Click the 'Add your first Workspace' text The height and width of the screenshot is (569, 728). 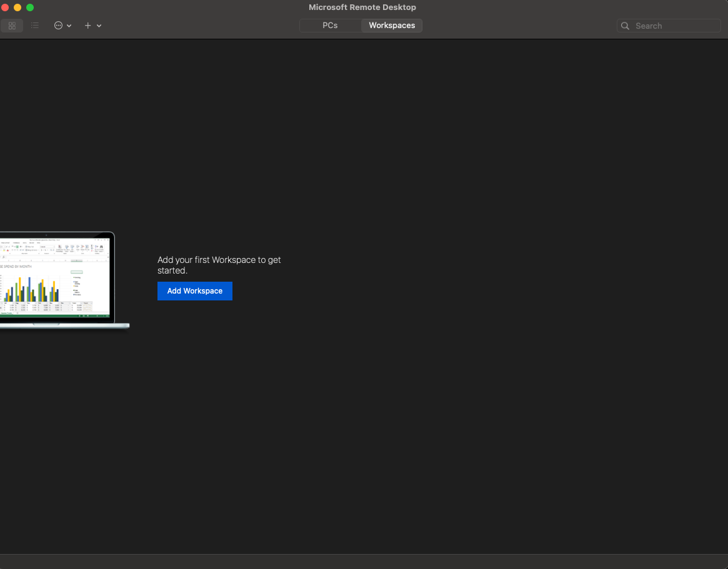click(x=219, y=265)
